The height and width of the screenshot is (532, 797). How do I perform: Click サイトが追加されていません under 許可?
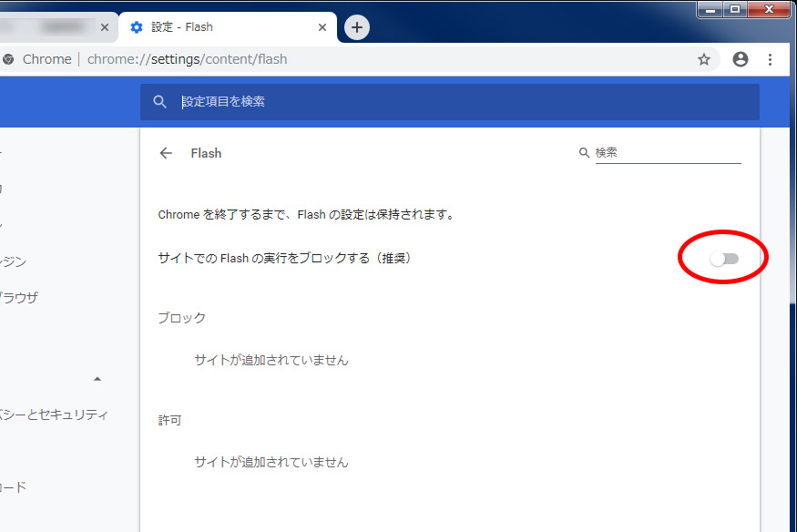pos(271,462)
